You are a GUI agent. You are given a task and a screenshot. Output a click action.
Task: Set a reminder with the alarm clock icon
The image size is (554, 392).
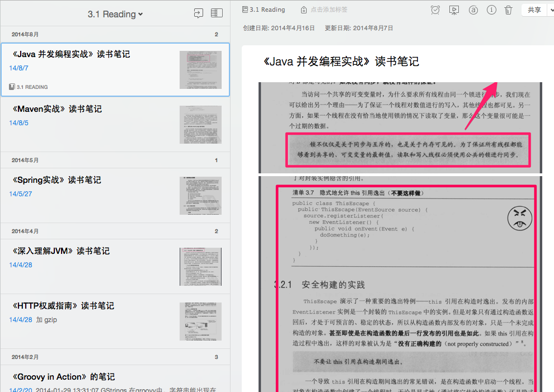(x=435, y=10)
